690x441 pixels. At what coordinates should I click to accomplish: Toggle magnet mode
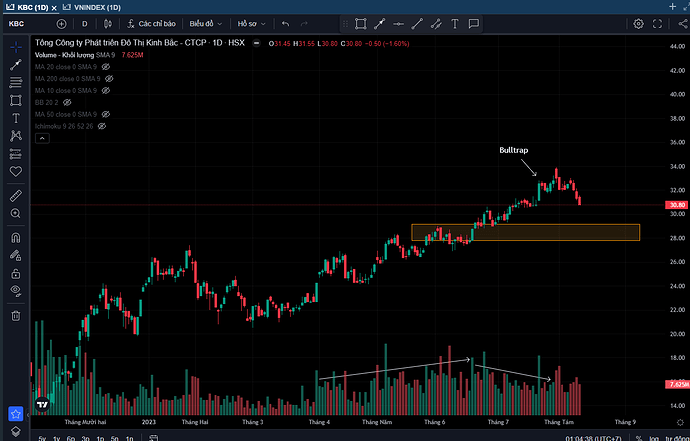(x=16, y=238)
